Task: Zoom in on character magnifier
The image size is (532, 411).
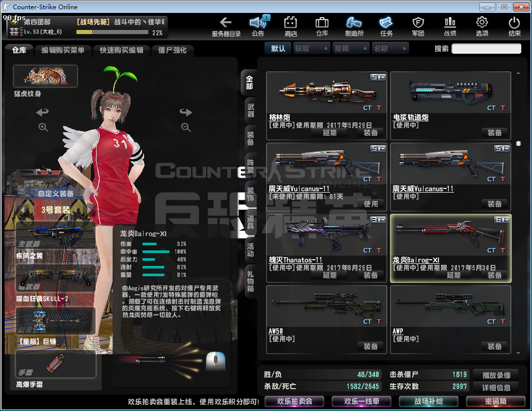Action: tap(43, 127)
